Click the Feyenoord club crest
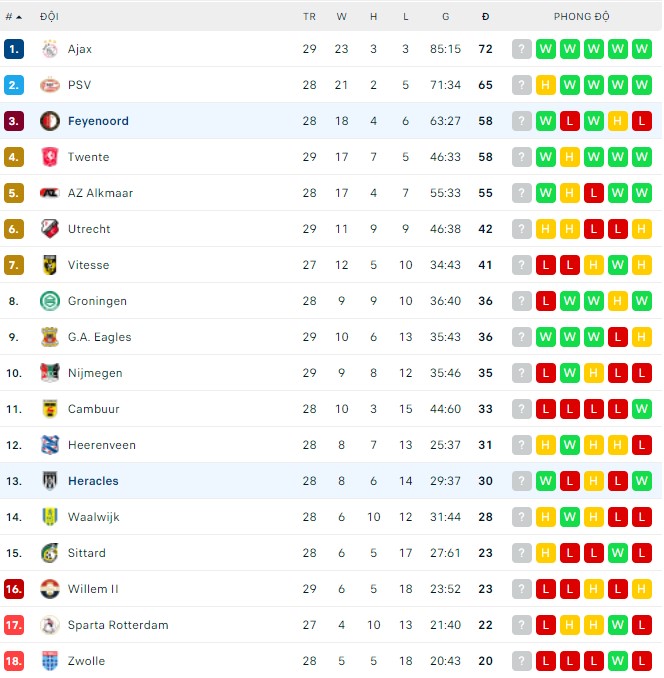This screenshot has height=678, width=664. point(50,121)
